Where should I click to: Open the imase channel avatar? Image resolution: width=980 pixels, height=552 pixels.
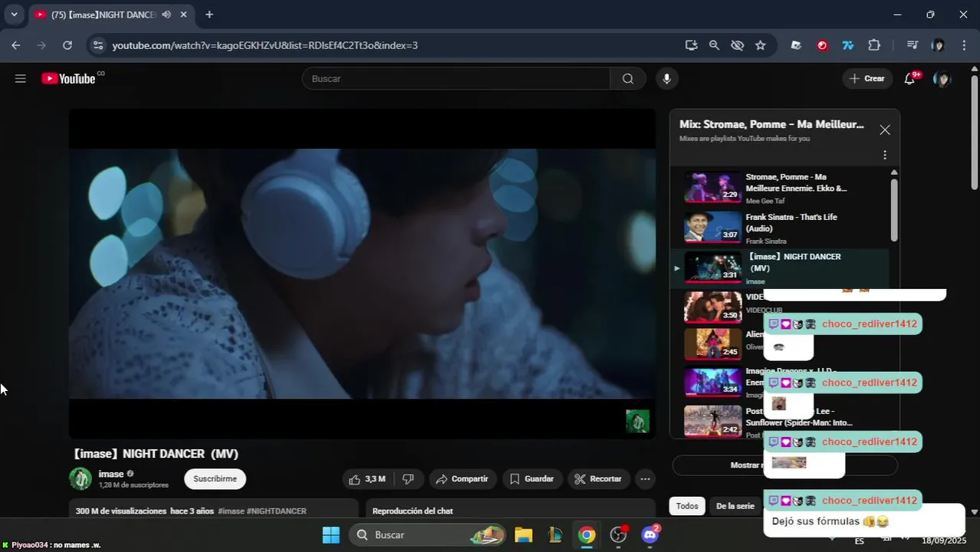pos(81,479)
